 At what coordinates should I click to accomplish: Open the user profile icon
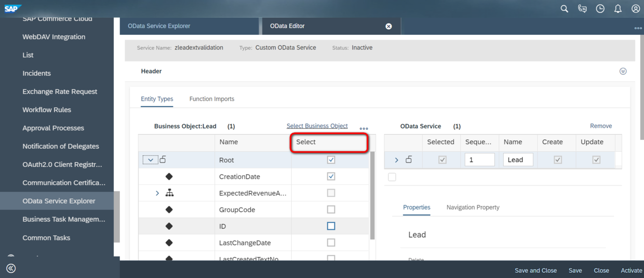(636, 9)
